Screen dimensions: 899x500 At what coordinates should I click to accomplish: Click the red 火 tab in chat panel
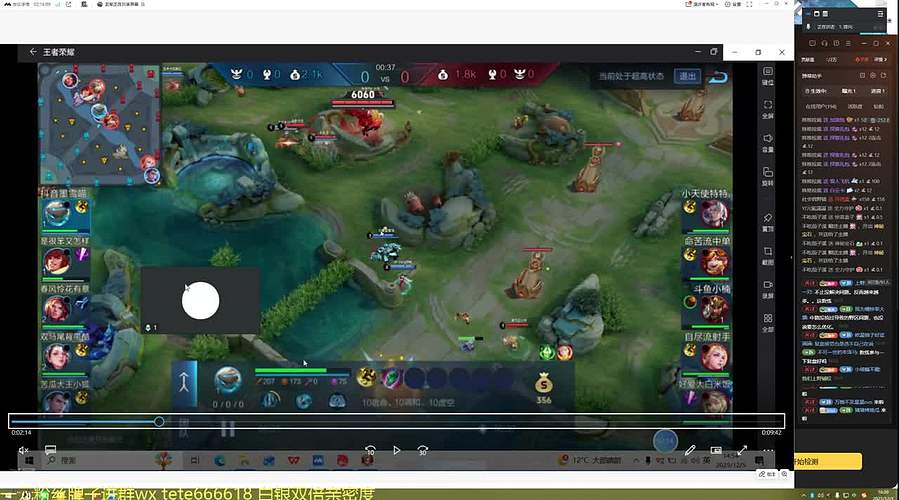tap(861, 60)
